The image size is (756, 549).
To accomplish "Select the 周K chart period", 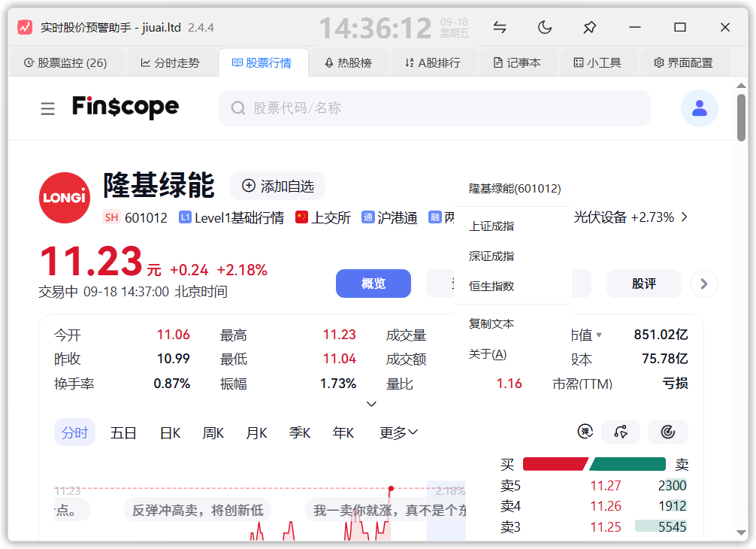I will tap(213, 432).
